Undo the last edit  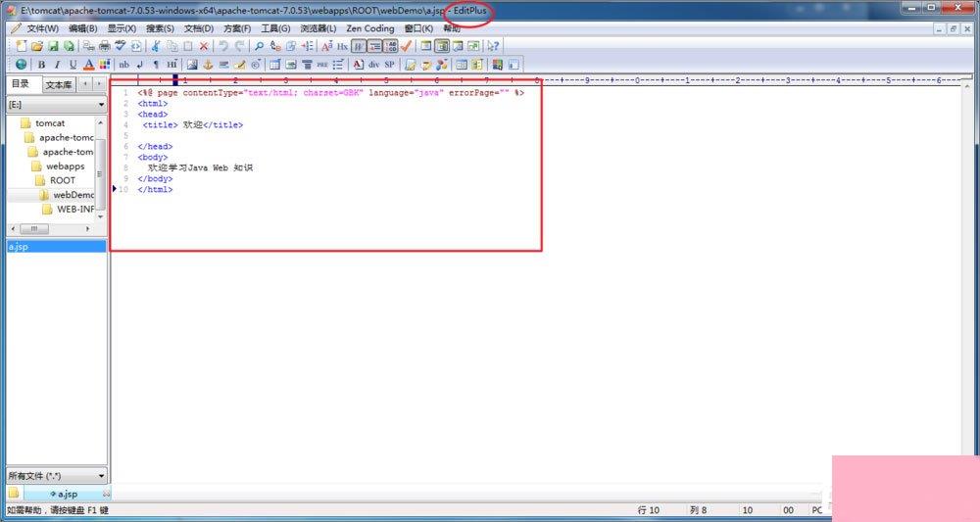(x=223, y=46)
